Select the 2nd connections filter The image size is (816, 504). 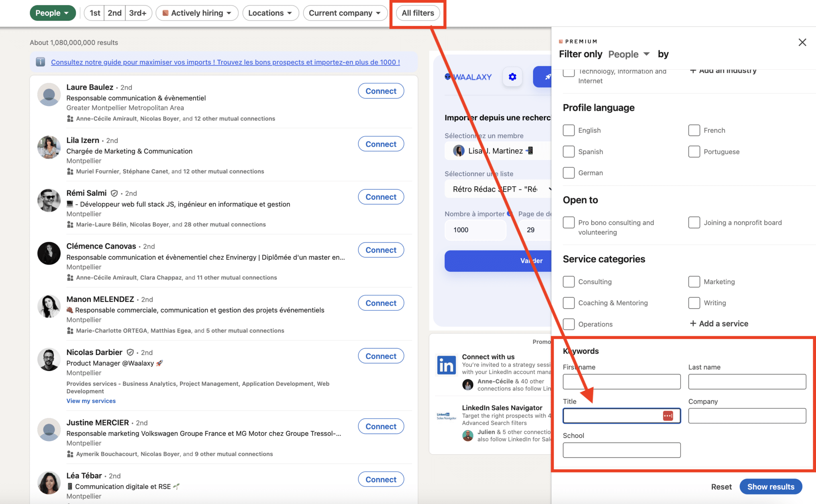[114, 13]
